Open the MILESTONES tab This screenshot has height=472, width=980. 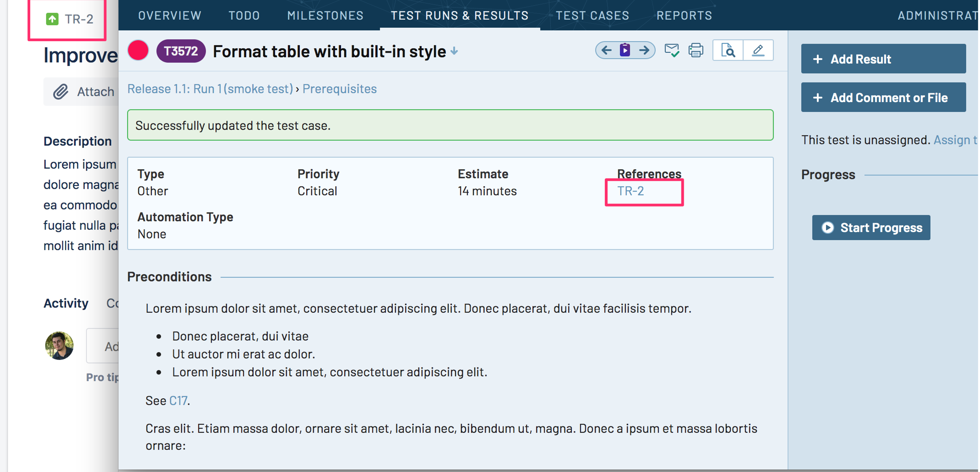tap(325, 15)
